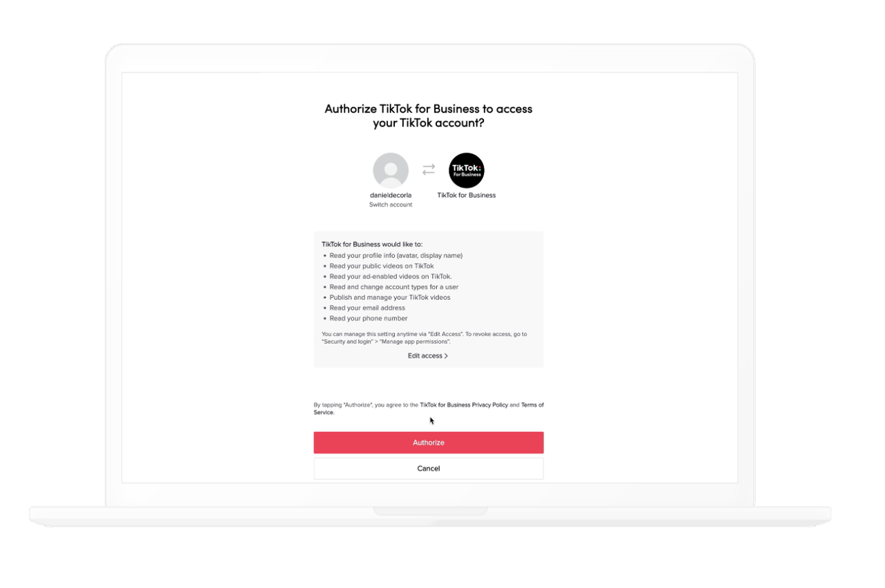The height and width of the screenshot is (588, 885).
Task: Select the Switch account link
Action: pyautogui.click(x=391, y=205)
